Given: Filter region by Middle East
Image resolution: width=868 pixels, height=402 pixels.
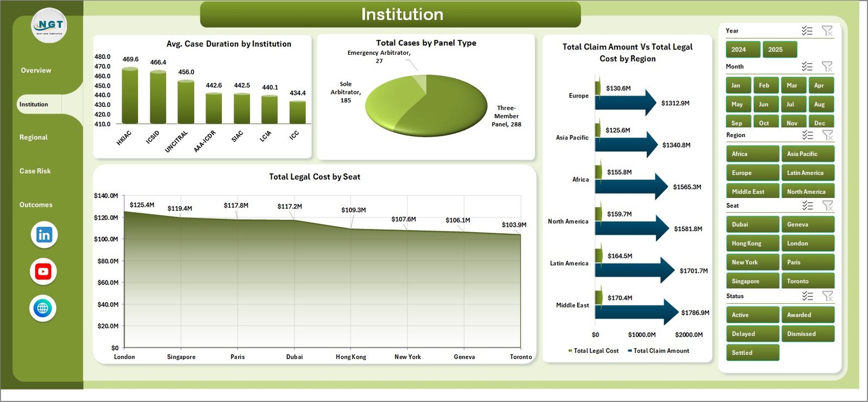Looking at the screenshot, I should click(x=752, y=190).
